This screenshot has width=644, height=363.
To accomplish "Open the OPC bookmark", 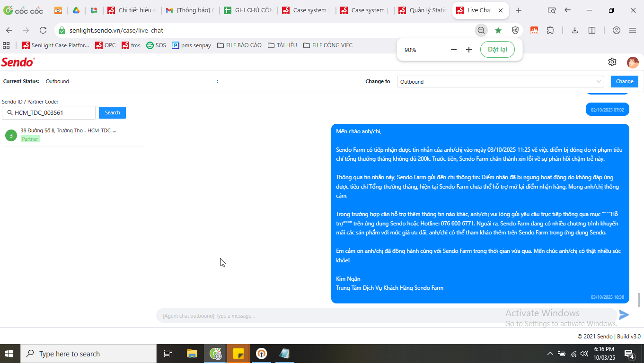I will click(106, 45).
